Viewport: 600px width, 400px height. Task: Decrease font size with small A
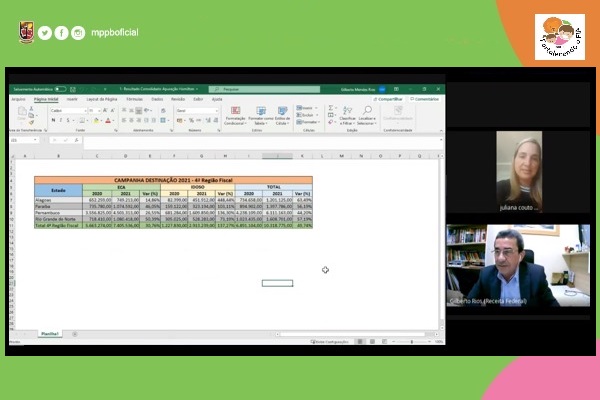112,111
